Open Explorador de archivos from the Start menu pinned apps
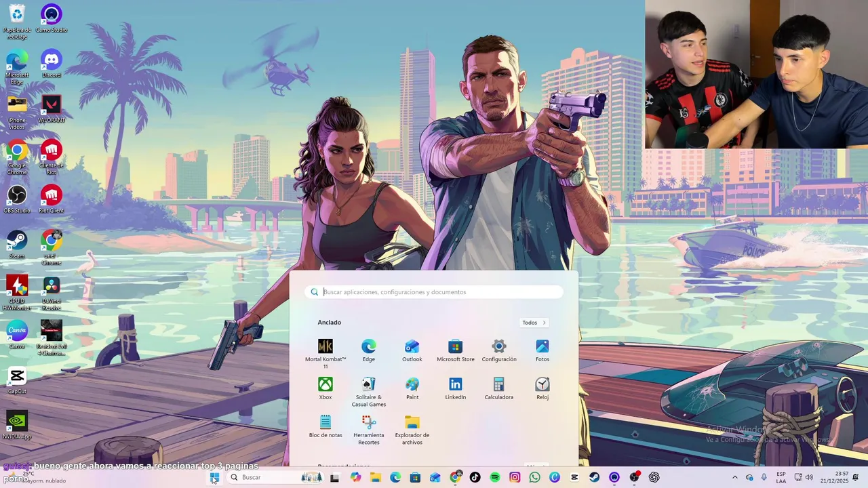 [x=412, y=430]
